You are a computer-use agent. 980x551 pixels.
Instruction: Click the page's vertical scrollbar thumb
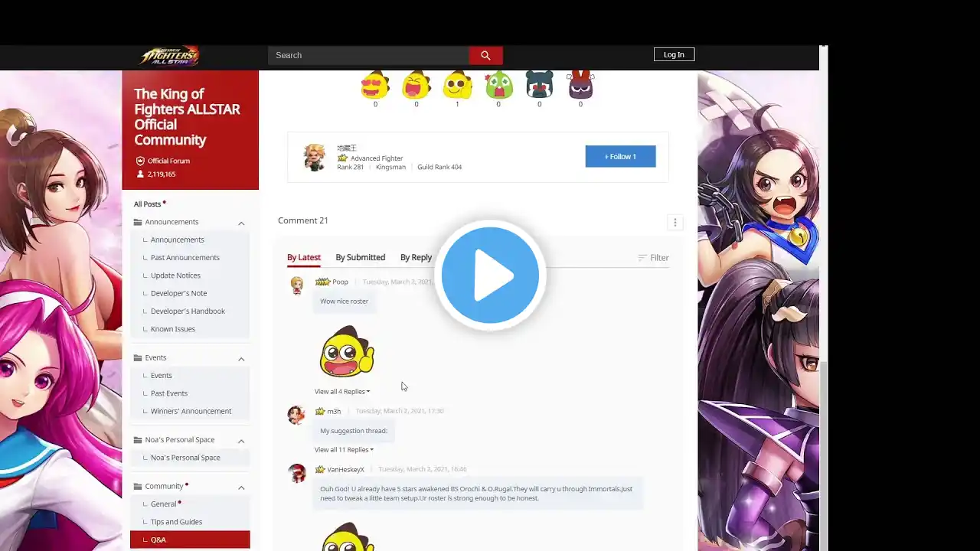(x=823, y=455)
